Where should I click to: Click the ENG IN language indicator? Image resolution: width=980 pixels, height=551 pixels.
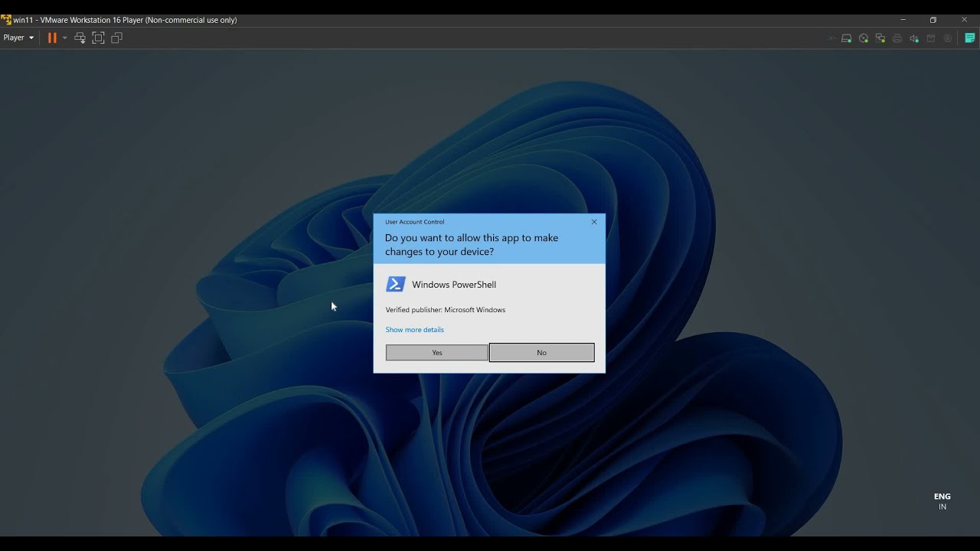click(x=942, y=501)
